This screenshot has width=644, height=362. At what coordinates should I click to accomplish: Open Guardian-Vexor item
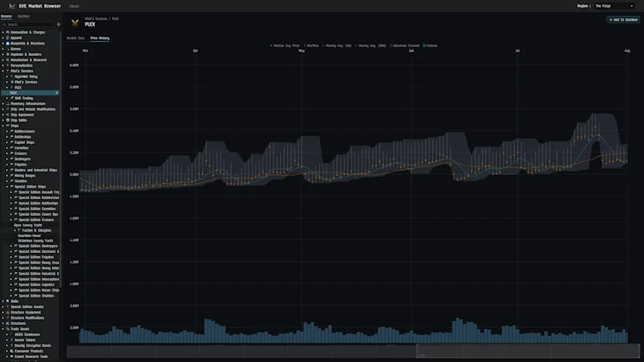coord(30,236)
